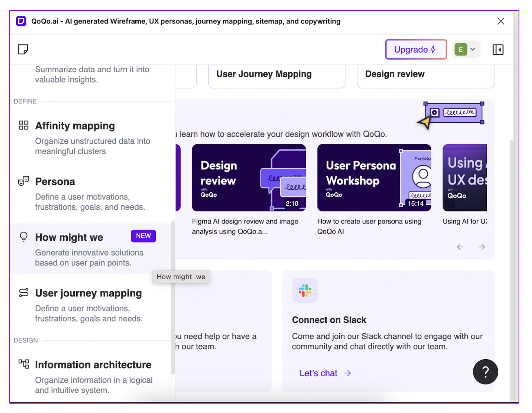Open the Affinity mapping tool
The height and width of the screenshot is (413, 532).
coord(75,126)
